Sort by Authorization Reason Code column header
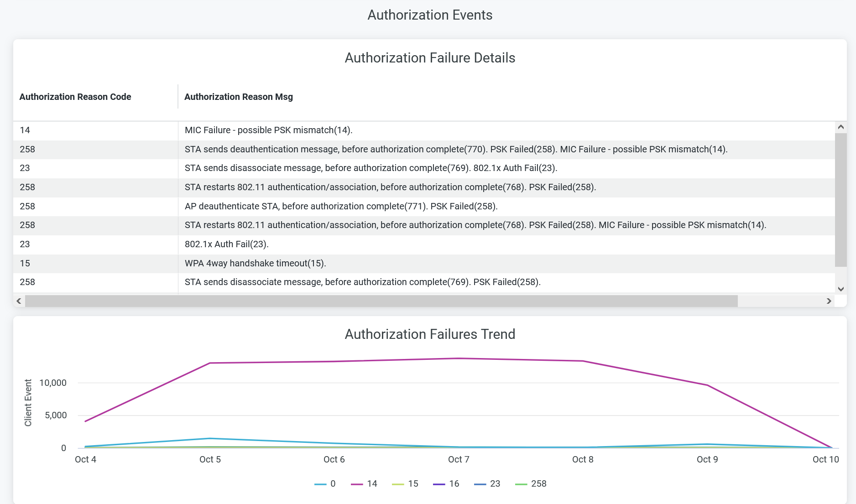The image size is (856, 504). (75, 97)
